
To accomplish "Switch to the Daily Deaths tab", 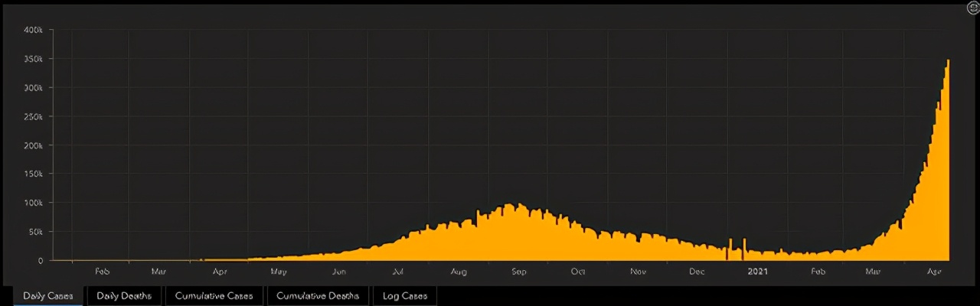I will [124, 296].
